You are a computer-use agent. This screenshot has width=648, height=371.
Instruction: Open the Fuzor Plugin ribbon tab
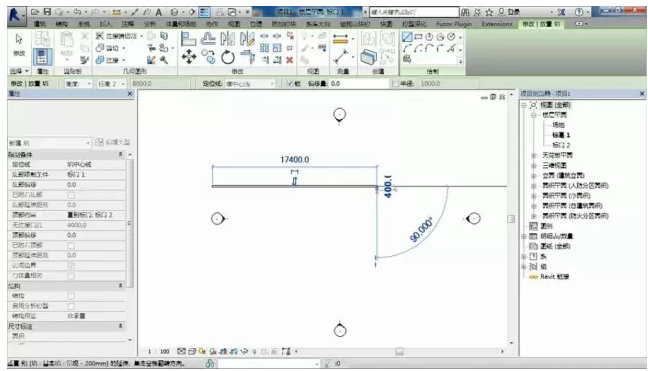[454, 24]
